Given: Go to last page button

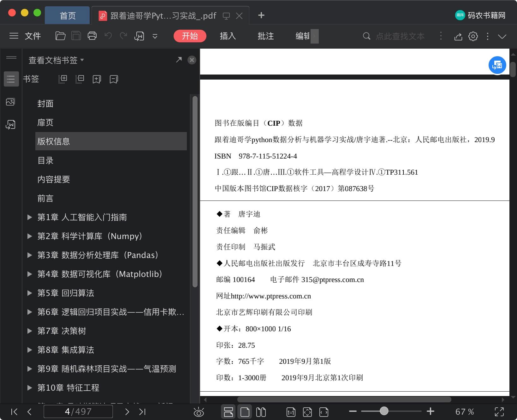Looking at the screenshot, I should click(142, 411).
